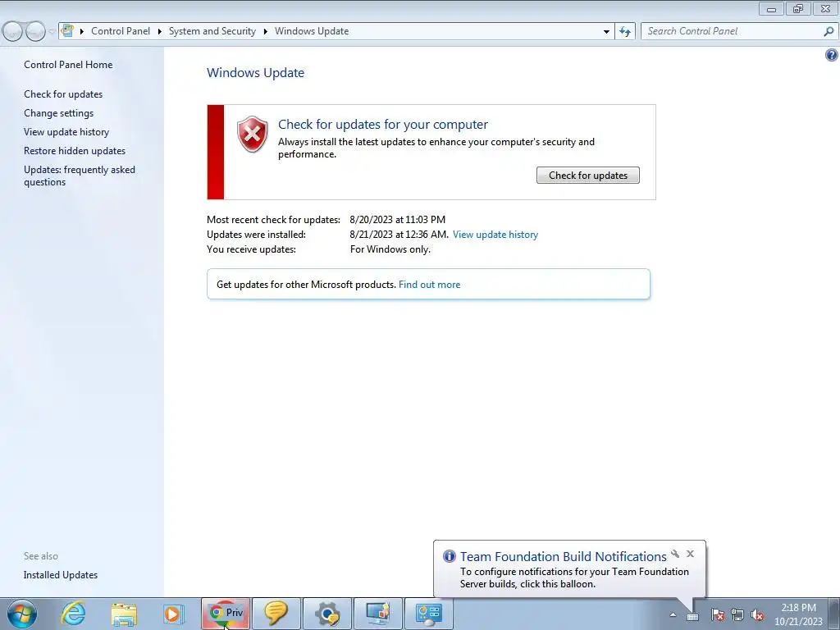This screenshot has width=840, height=630.
Task: Click the network tray icon
Action: (737, 615)
